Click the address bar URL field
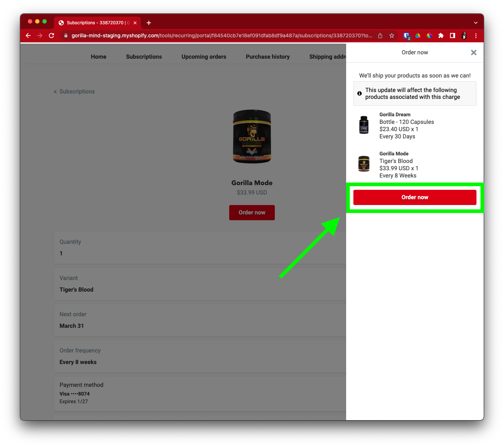 (x=221, y=35)
